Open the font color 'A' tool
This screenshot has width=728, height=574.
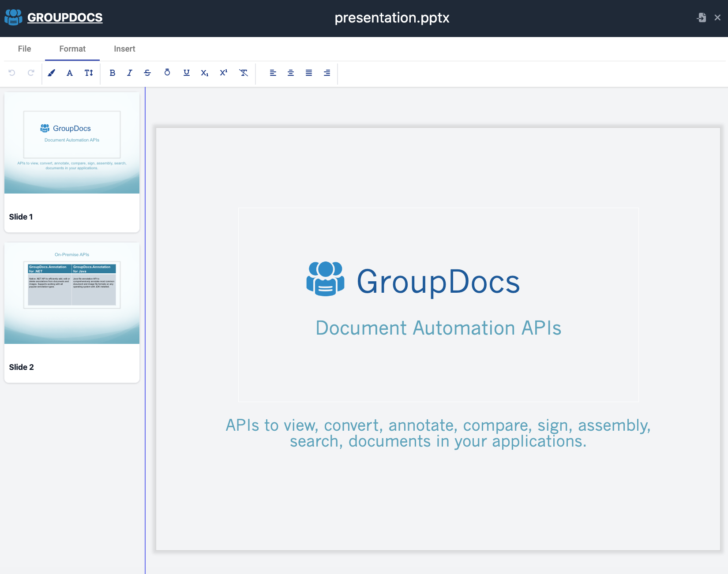pos(70,73)
